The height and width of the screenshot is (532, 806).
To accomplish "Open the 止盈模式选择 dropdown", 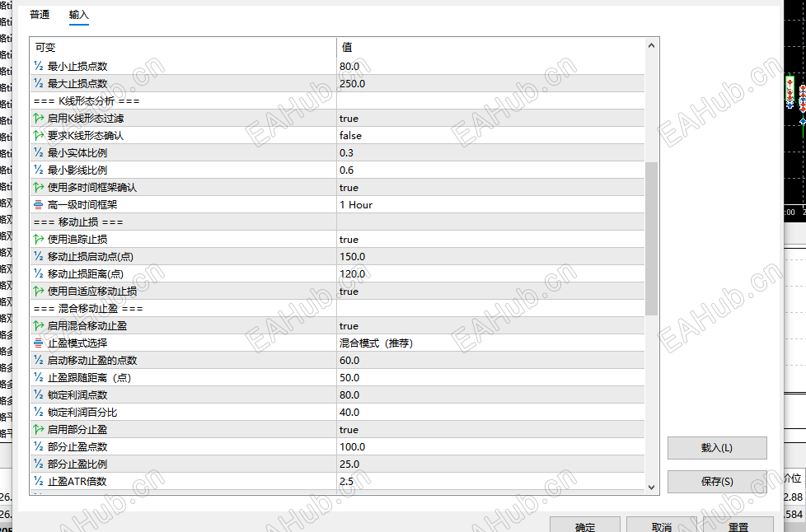I will (x=412, y=343).
